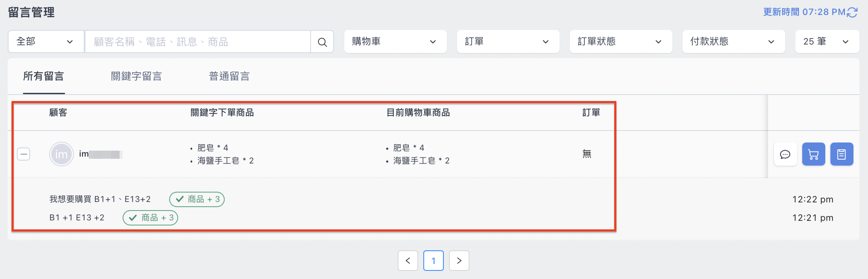Open the 付款狀態 filter dropdown
The image size is (868, 279).
click(x=734, y=42)
